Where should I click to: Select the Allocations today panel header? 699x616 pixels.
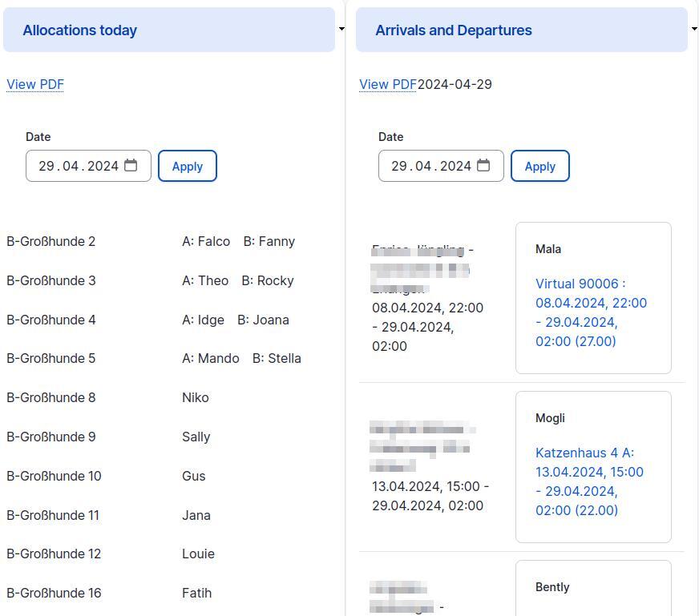[x=79, y=30]
